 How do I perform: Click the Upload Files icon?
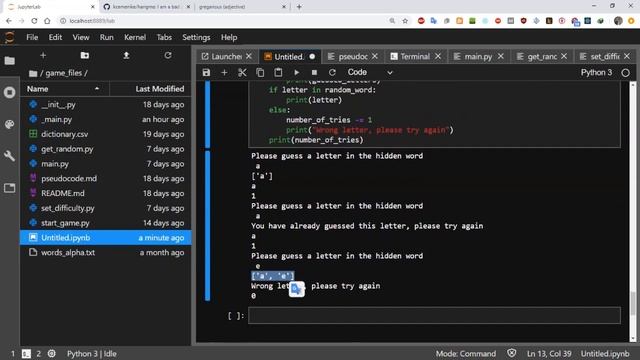coord(126,55)
